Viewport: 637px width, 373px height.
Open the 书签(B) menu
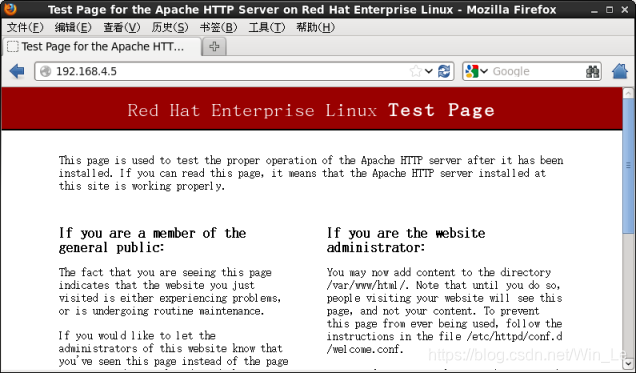(x=218, y=27)
